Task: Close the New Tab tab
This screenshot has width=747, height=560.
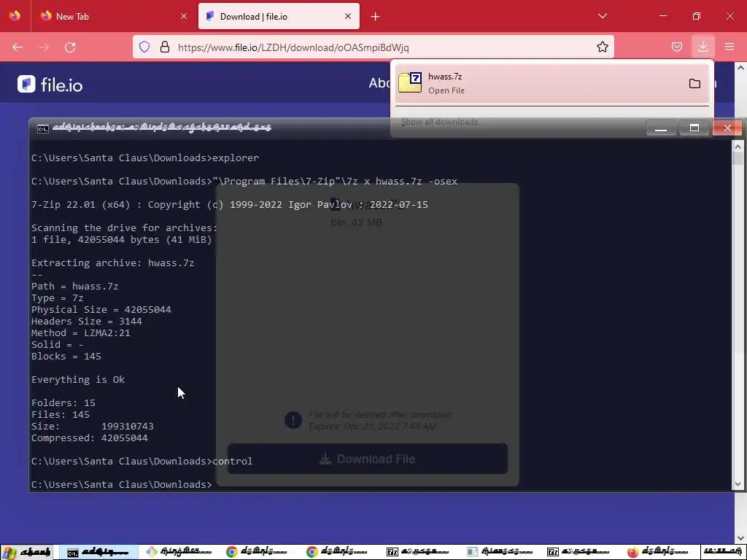Action: pos(184,16)
